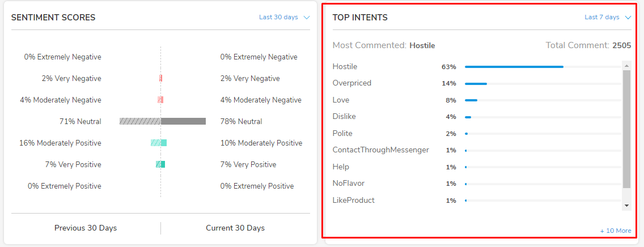
Task: Click the scrollbar up arrow in Top Intents
Action: click(x=626, y=66)
